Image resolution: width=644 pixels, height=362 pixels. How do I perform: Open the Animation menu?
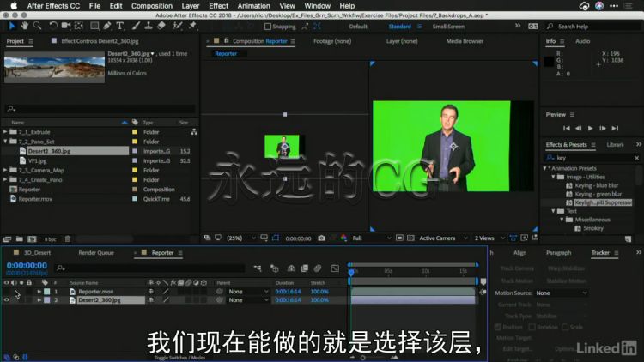[x=253, y=6]
